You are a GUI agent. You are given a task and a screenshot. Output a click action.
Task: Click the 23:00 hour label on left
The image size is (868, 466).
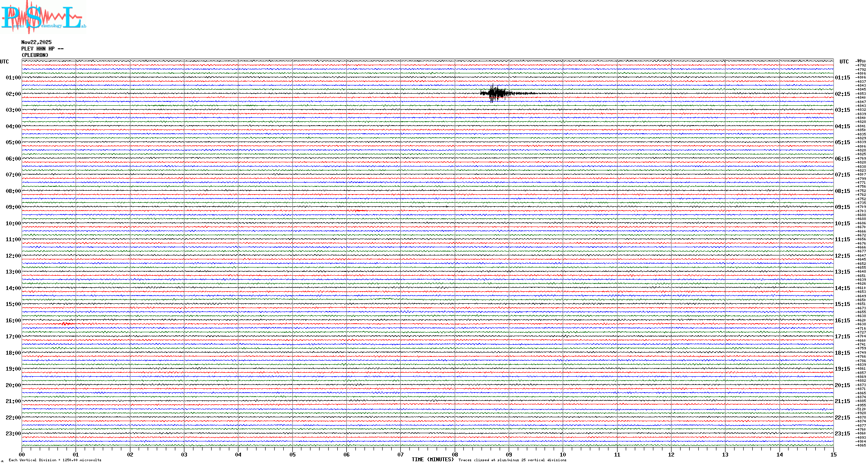click(13, 434)
